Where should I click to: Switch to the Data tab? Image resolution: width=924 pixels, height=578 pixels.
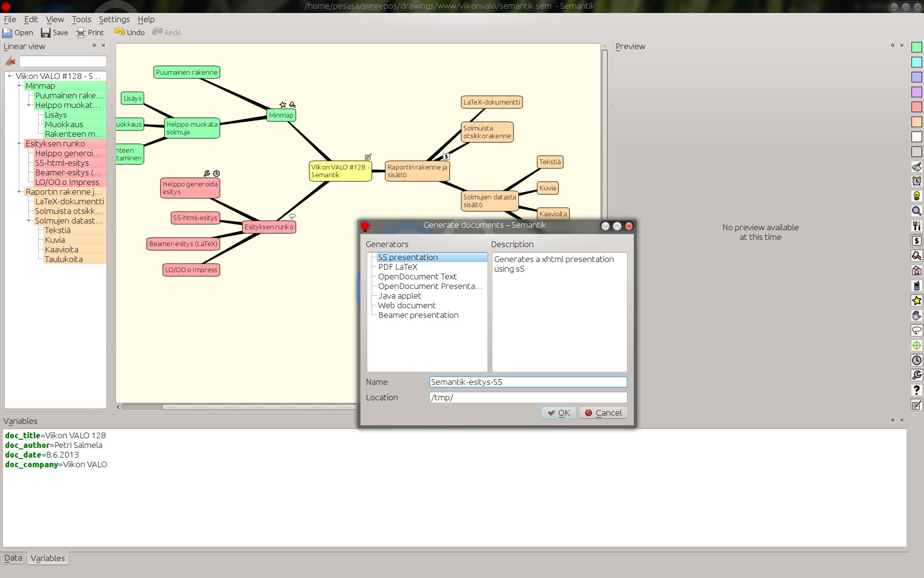[x=13, y=558]
